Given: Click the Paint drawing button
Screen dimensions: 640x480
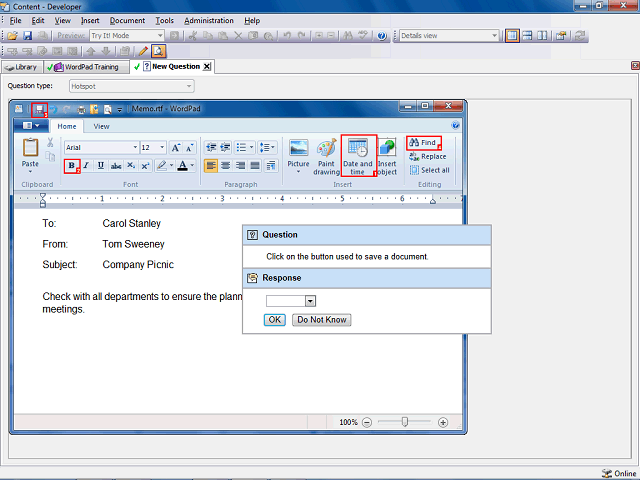Looking at the screenshot, I should (x=326, y=157).
